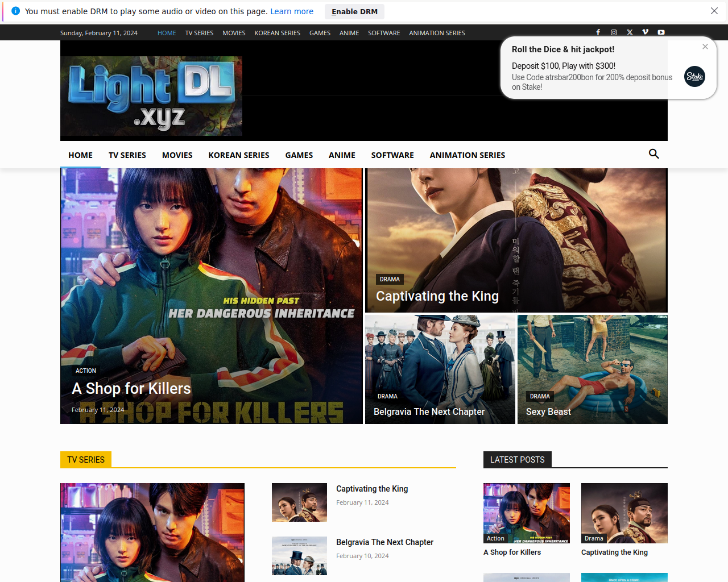Select KOREAN SERIES in the main navigation bar
This screenshot has height=582, width=728.
[239, 155]
